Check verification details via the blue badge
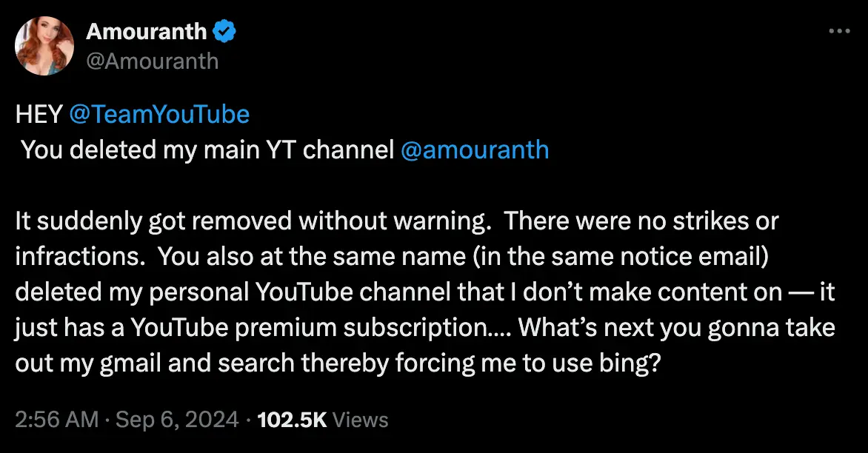 [224, 31]
